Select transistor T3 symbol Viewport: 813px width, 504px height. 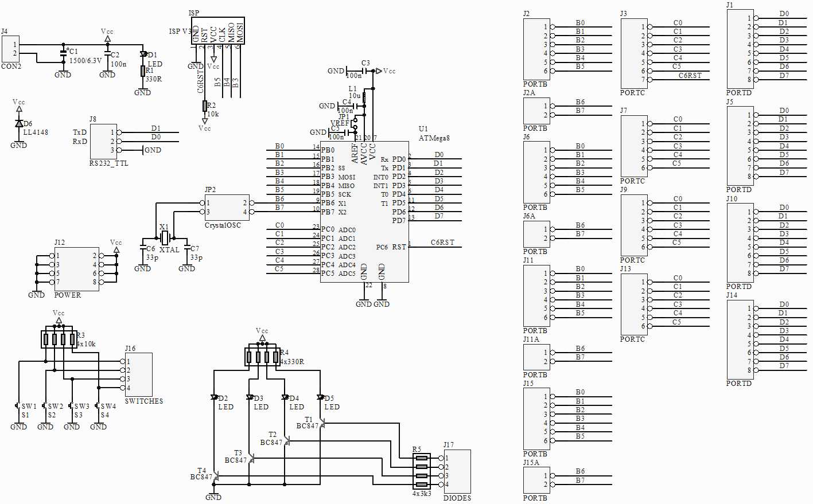pyautogui.click(x=251, y=458)
